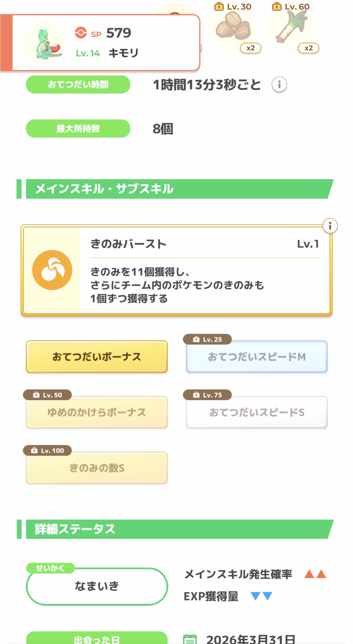Select locked おてつだいスピードM sub skill

(257, 357)
